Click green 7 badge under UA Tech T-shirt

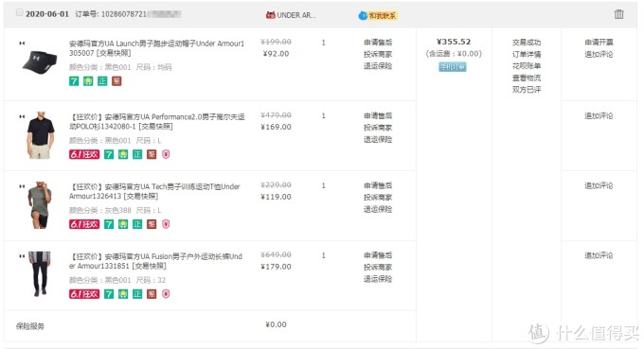pyautogui.click(x=109, y=224)
